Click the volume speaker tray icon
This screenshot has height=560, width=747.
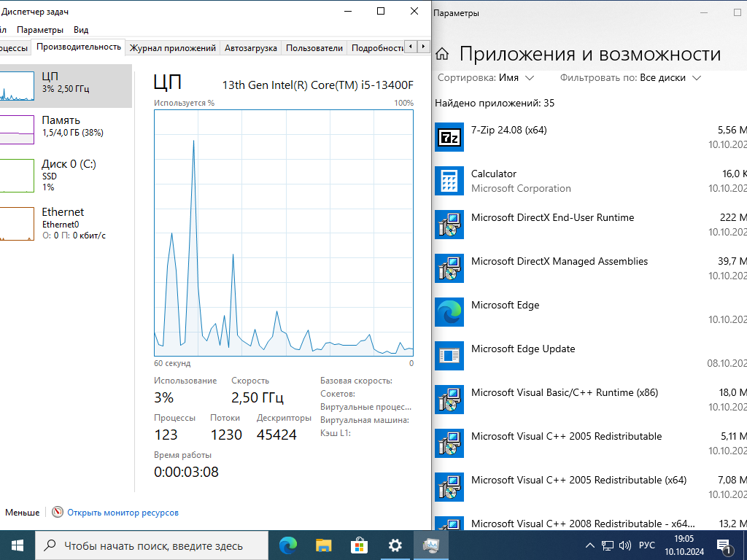point(624,545)
